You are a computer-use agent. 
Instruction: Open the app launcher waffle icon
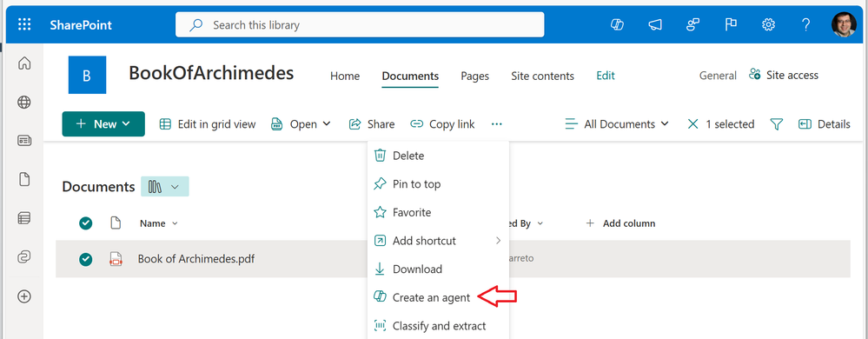[24, 25]
